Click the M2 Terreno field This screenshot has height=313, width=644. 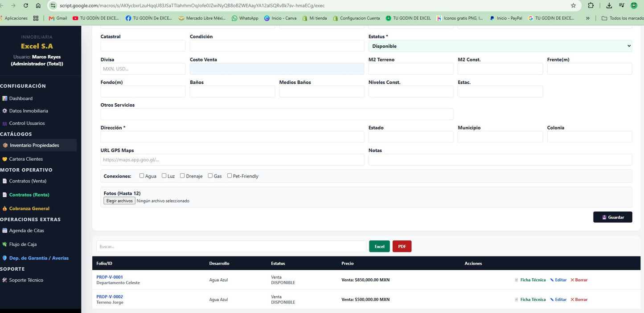(x=411, y=69)
